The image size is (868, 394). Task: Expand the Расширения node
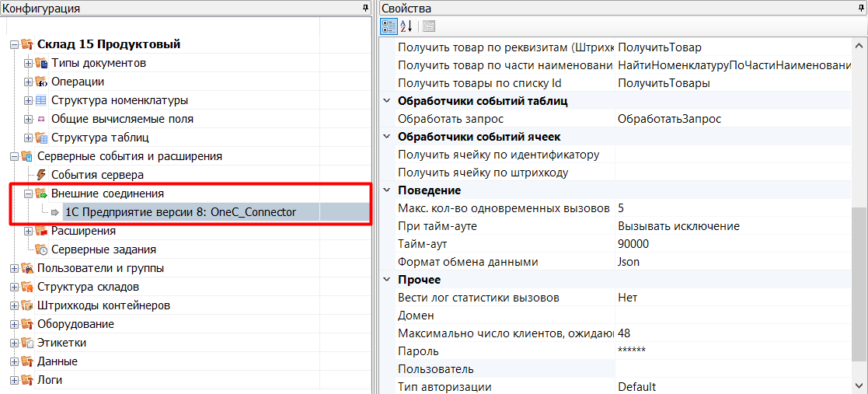pos(28,231)
